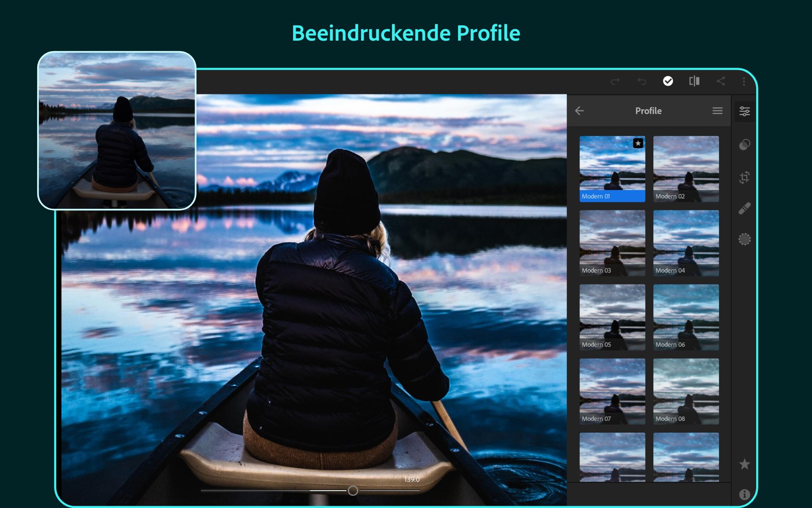812x508 pixels.
Task: Click the checkmark confirm button
Action: [669, 82]
